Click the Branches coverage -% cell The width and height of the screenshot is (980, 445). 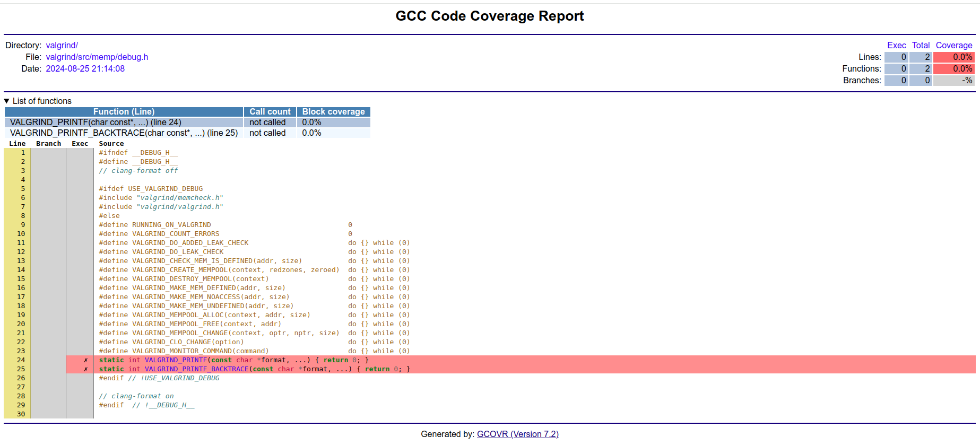953,81
